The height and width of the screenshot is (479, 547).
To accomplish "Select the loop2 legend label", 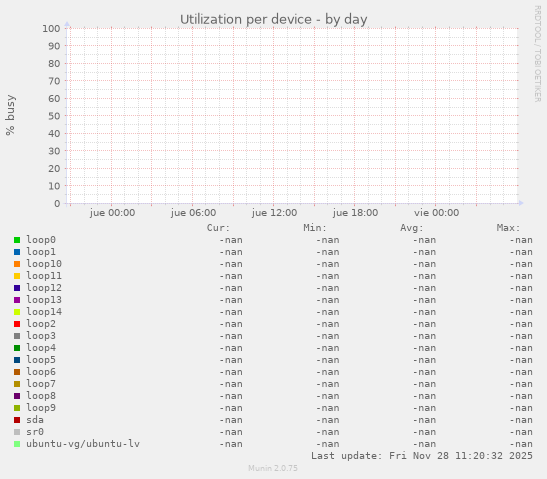I will (x=41, y=324).
